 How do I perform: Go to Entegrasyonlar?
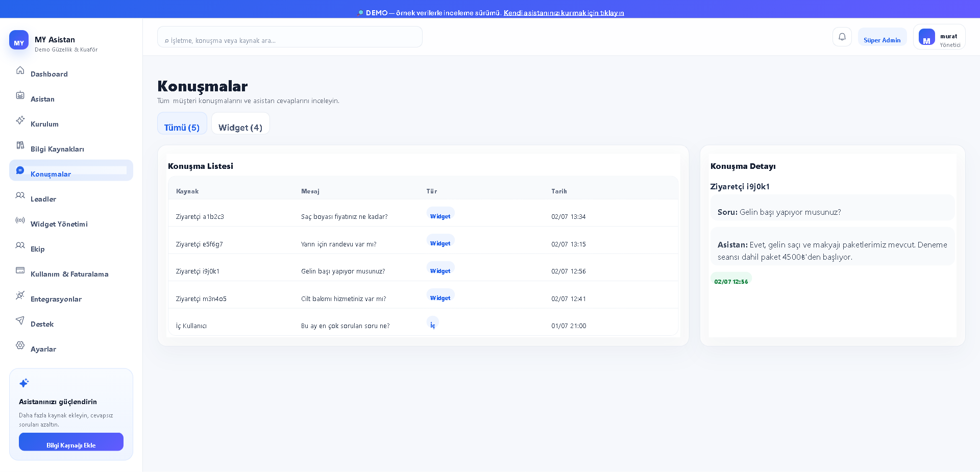71,295
